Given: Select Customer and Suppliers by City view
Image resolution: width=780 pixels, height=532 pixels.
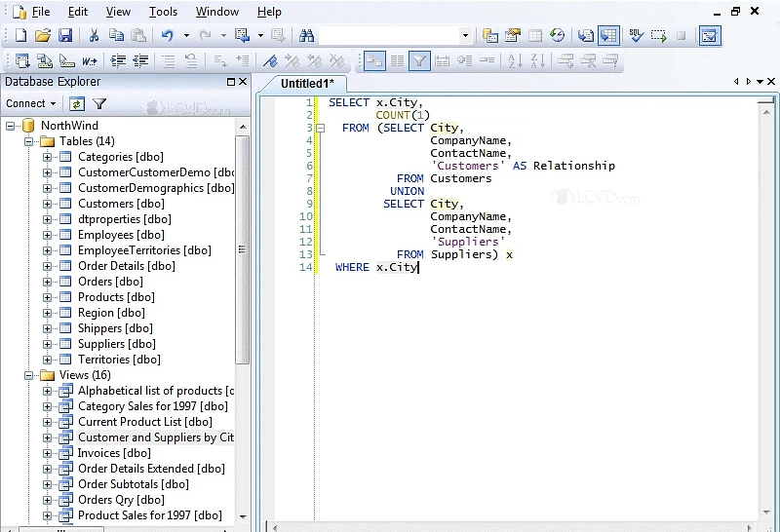Looking at the screenshot, I should [156, 437].
